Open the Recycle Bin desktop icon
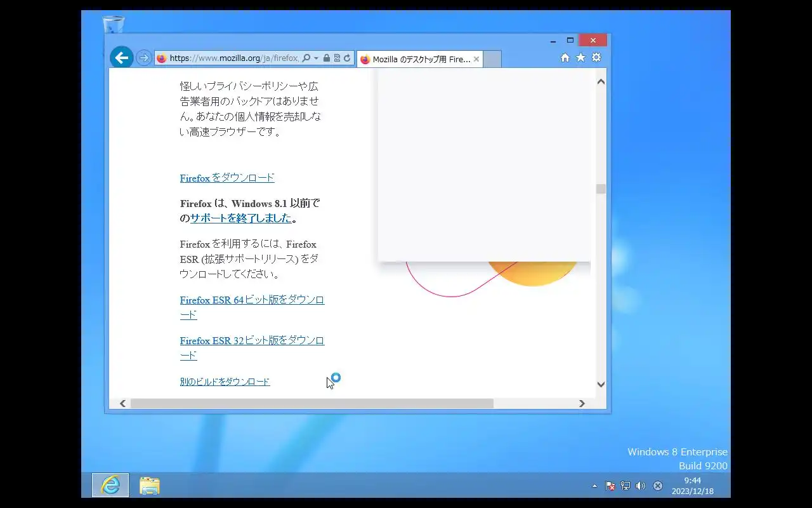This screenshot has height=508, width=812. coord(114,25)
